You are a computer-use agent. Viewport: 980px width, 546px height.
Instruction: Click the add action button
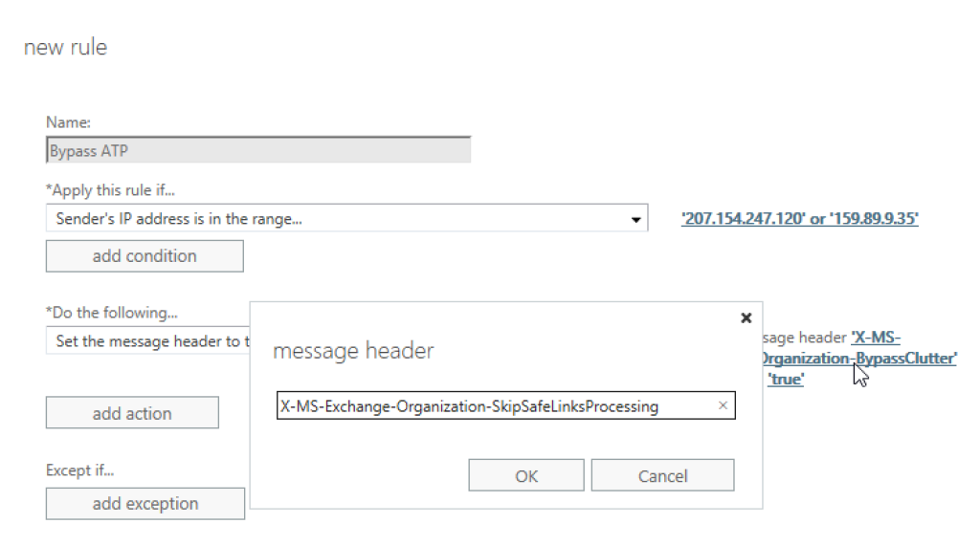(132, 414)
